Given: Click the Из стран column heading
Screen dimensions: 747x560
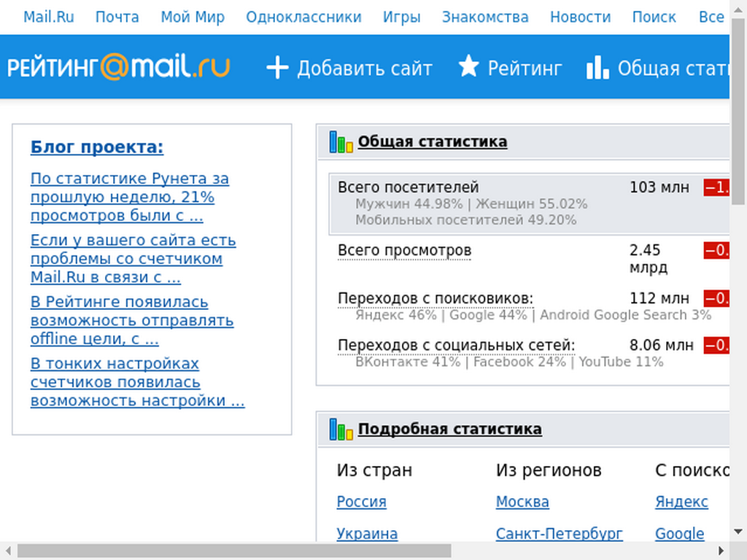Looking at the screenshot, I should (x=374, y=470).
